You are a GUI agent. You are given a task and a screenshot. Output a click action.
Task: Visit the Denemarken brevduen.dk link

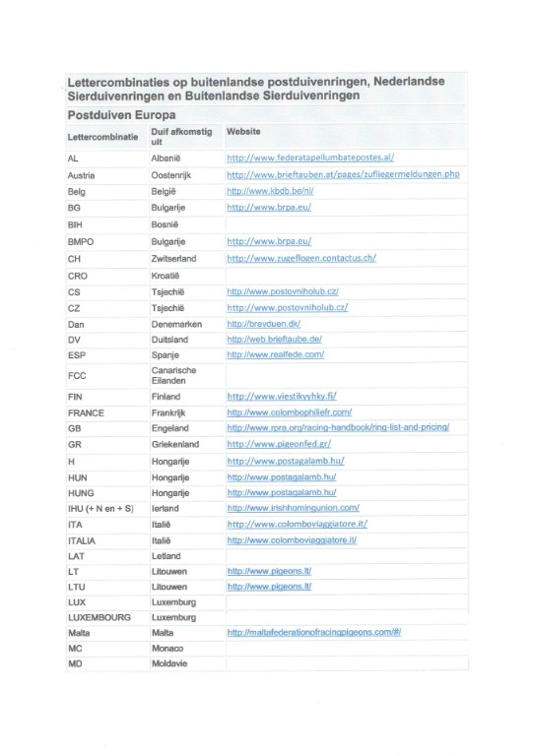coord(264,324)
